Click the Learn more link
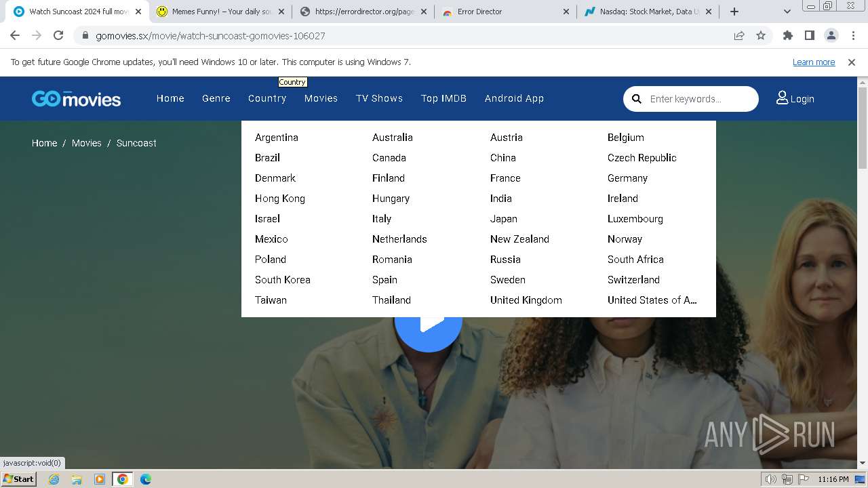This screenshot has height=488, width=868. tap(814, 62)
